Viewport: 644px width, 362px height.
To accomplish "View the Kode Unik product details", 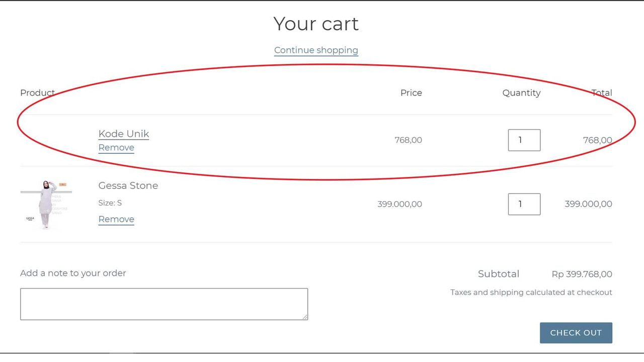I will [124, 134].
